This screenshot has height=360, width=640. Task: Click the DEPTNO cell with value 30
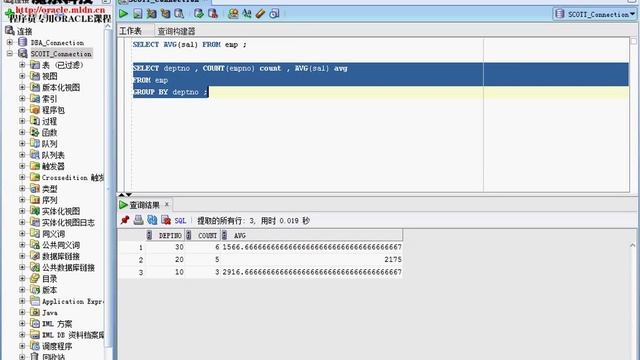point(166,247)
